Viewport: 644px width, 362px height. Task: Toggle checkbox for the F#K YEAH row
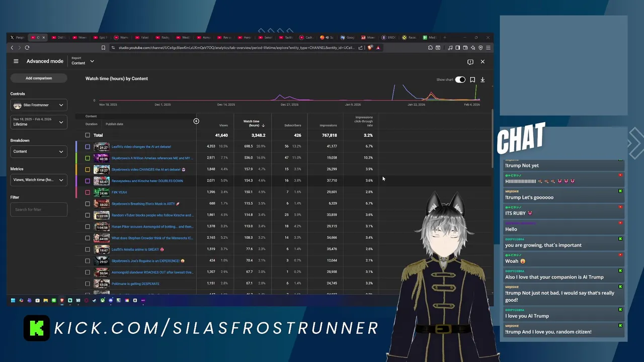click(88, 192)
